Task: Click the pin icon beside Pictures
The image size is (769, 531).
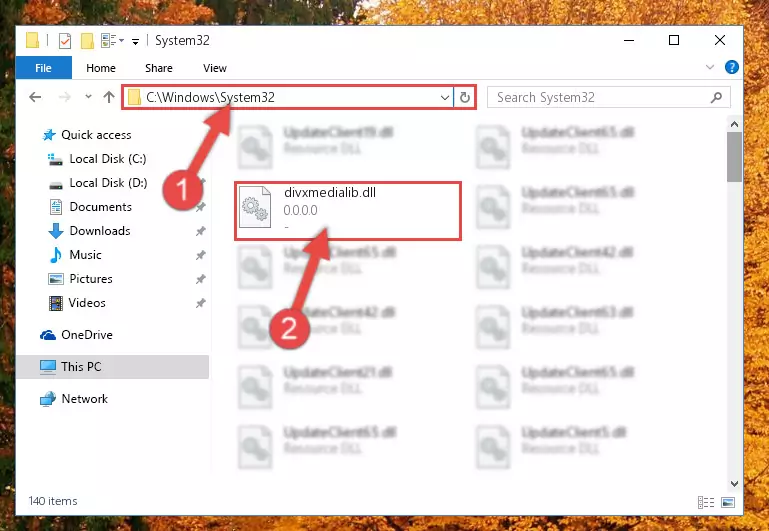Action: (200, 279)
